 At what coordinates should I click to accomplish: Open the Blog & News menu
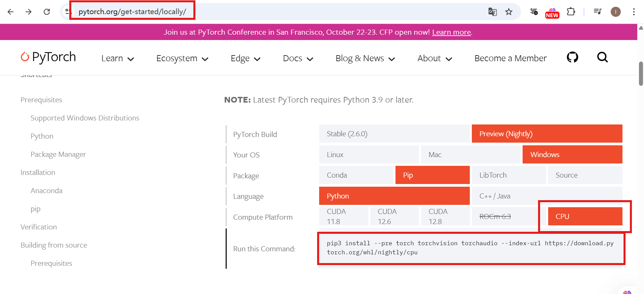coord(365,59)
